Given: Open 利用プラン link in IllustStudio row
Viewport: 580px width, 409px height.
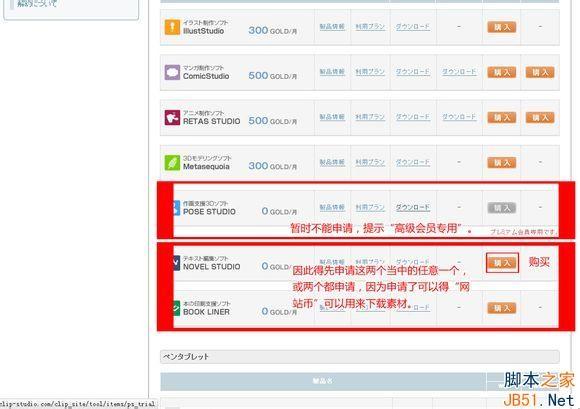Looking at the screenshot, I should coord(370,27).
